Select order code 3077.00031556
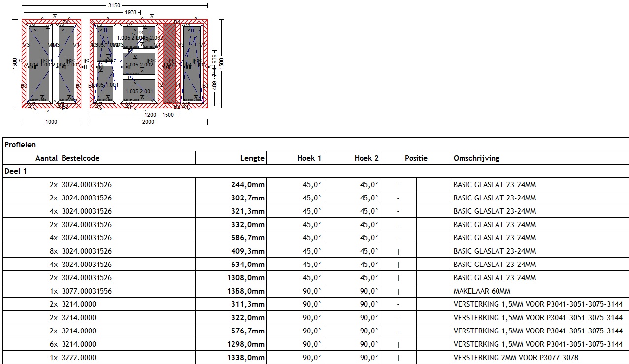 coord(86,291)
